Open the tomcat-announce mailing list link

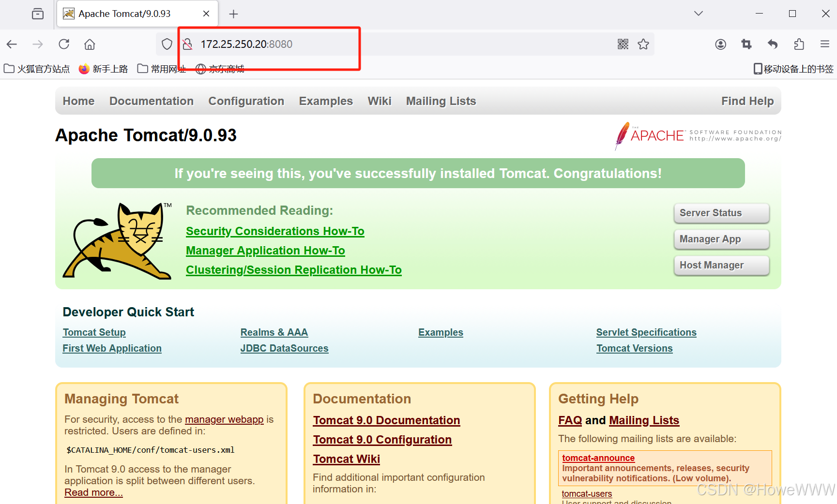(x=598, y=458)
